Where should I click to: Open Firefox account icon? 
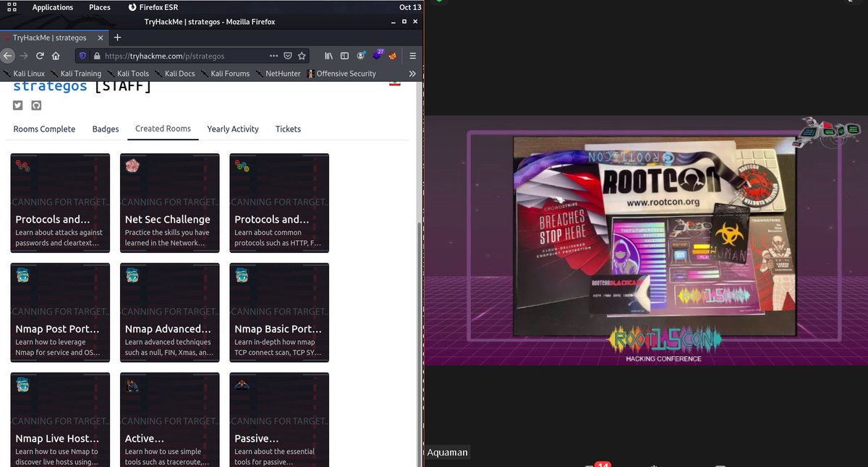pyautogui.click(x=361, y=56)
